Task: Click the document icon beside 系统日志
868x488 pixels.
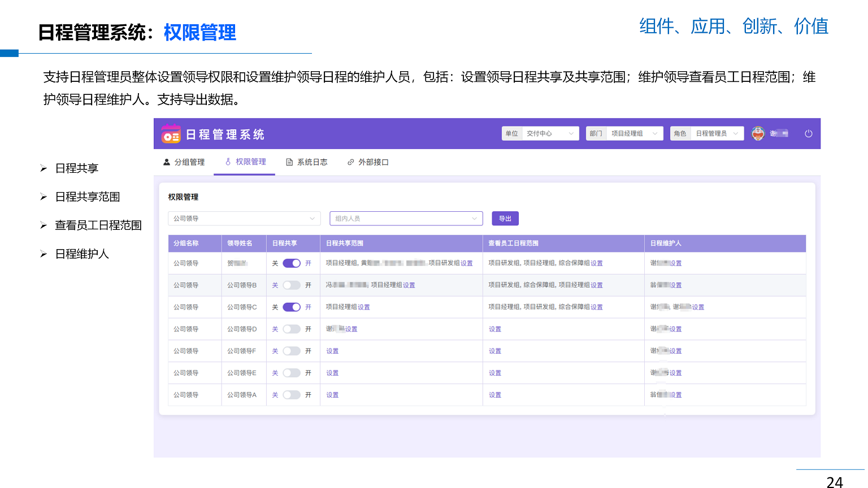Action: pos(289,162)
